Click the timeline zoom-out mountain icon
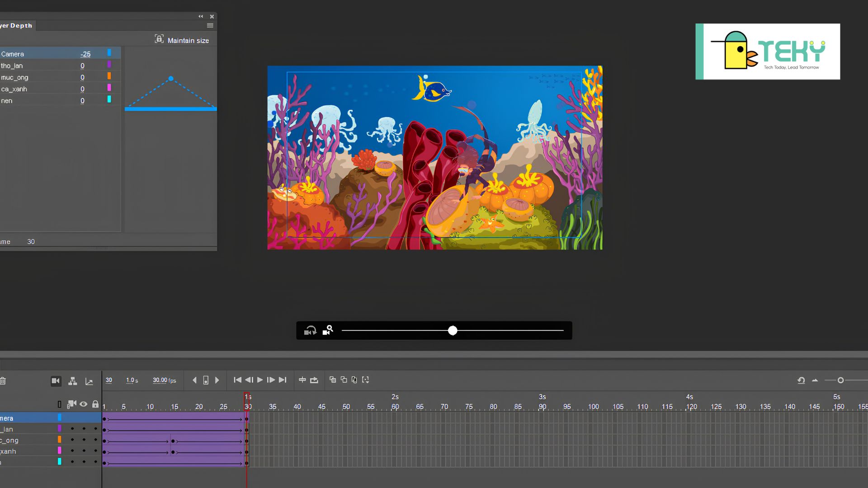Screen dimensions: 868x488 pos(815,380)
